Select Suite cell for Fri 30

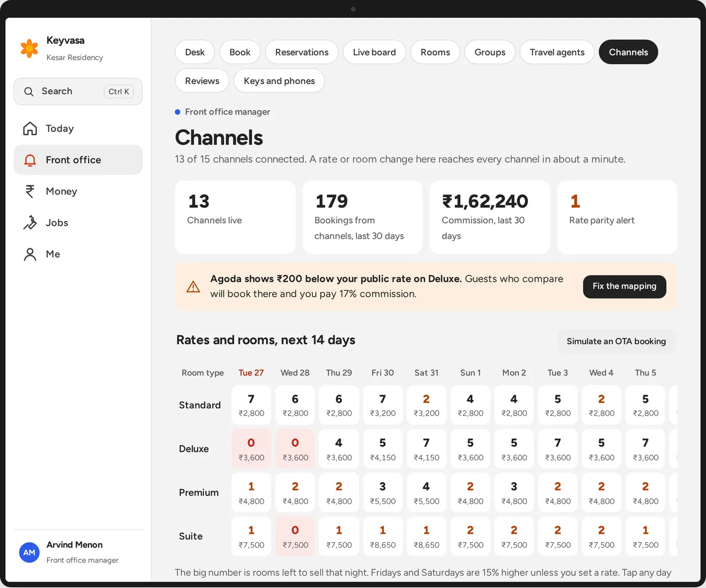[x=382, y=536]
